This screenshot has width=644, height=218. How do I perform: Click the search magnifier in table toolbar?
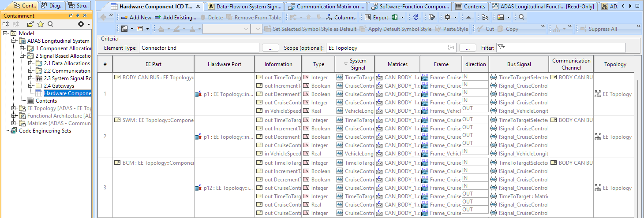pos(521,17)
